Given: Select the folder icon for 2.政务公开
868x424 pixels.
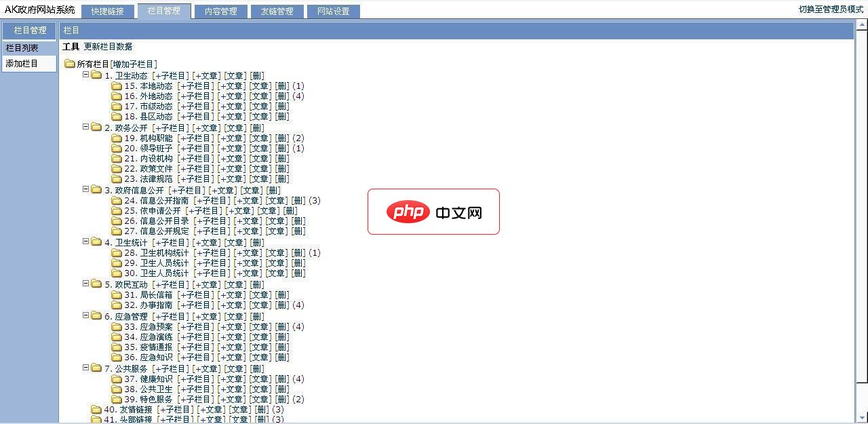Looking at the screenshot, I should (x=96, y=127).
